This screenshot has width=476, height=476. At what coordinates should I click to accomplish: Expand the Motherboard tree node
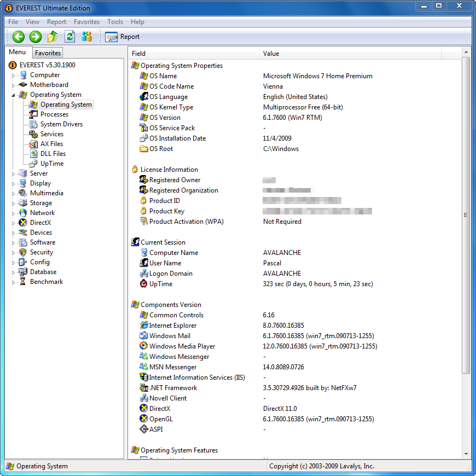point(14,85)
